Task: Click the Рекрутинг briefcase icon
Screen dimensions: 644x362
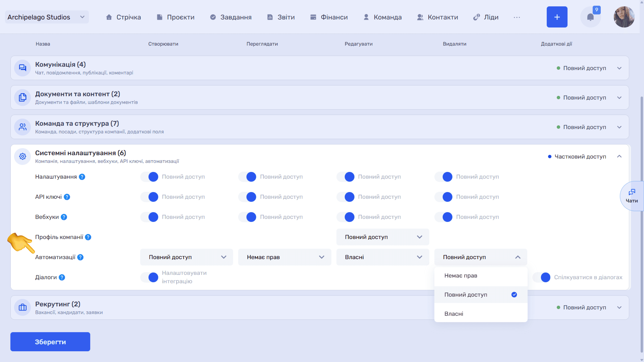Action: coord(22,307)
